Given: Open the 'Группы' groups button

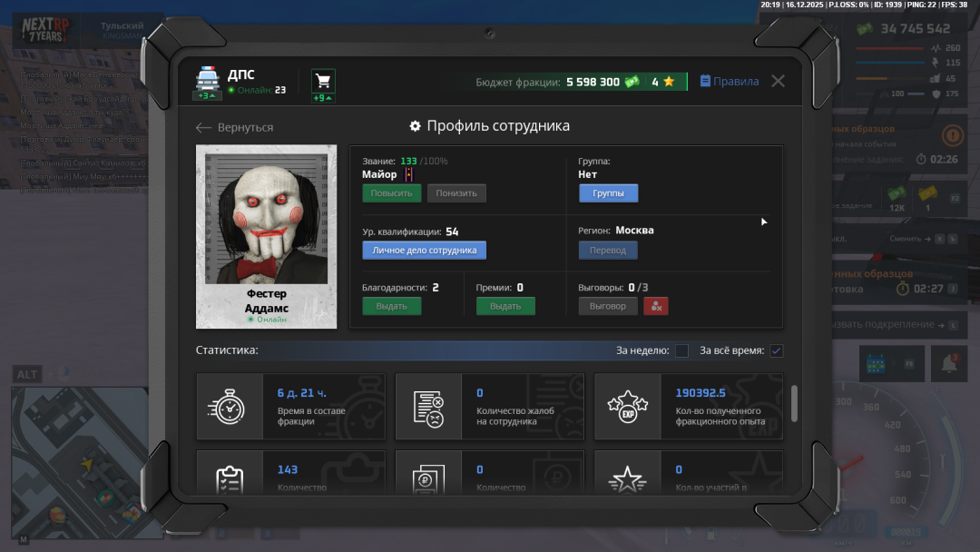Looking at the screenshot, I should tap(608, 192).
